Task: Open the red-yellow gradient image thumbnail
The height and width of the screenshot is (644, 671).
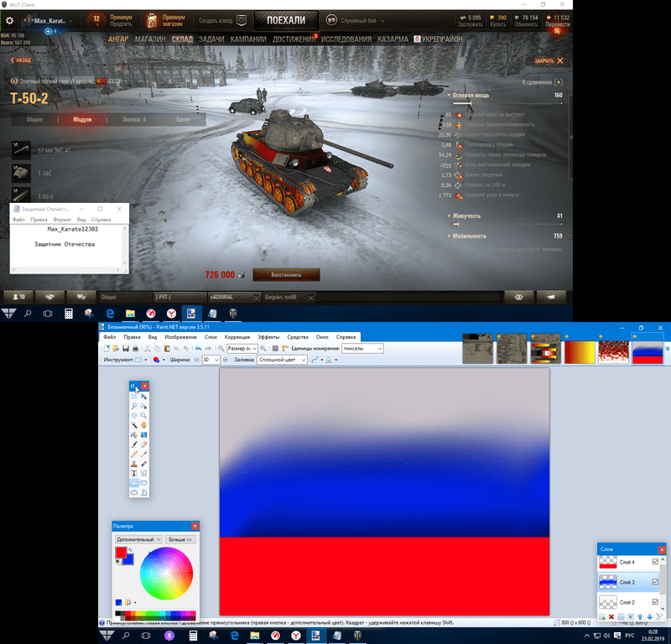Action: point(580,352)
